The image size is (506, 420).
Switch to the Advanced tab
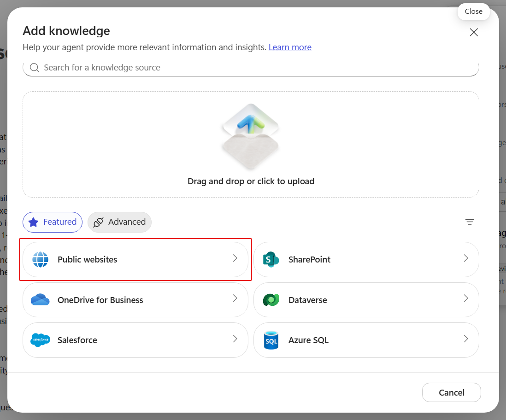pos(119,222)
